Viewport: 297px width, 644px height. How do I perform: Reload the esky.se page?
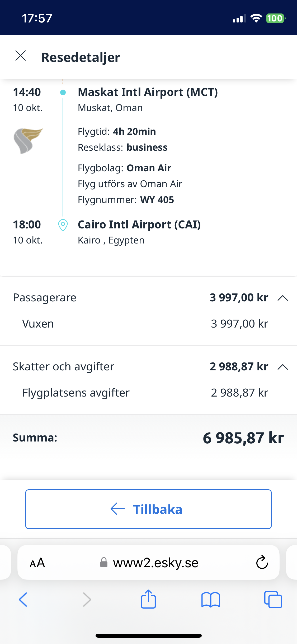pyautogui.click(x=262, y=562)
